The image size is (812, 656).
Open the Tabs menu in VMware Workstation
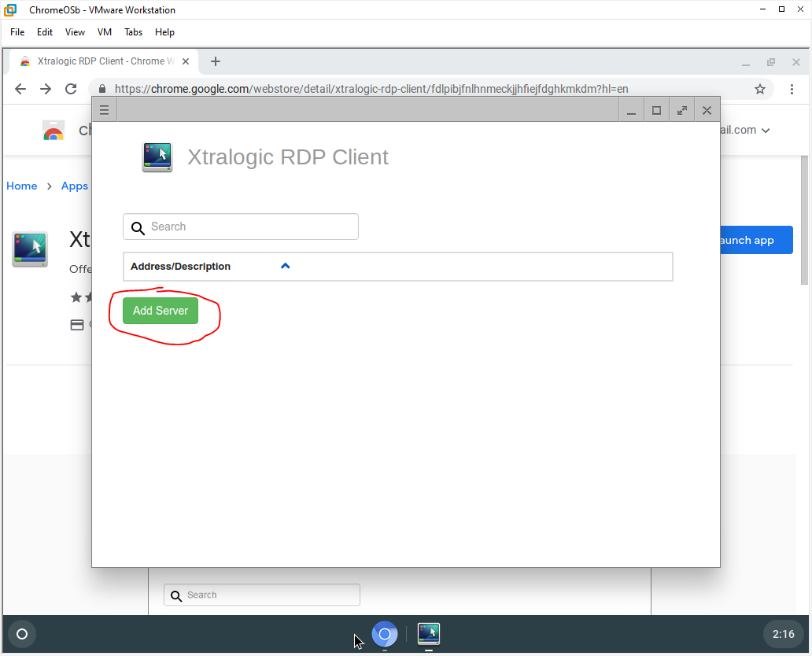click(x=133, y=32)
